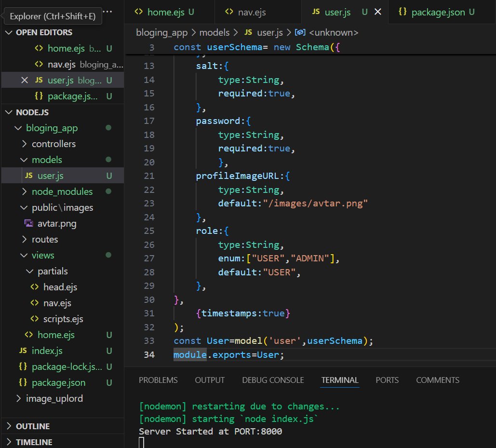The height and width of the screenshot is (448, 496).
Task: Open nav.ejs in partials folder
Action: click(63, 303)
